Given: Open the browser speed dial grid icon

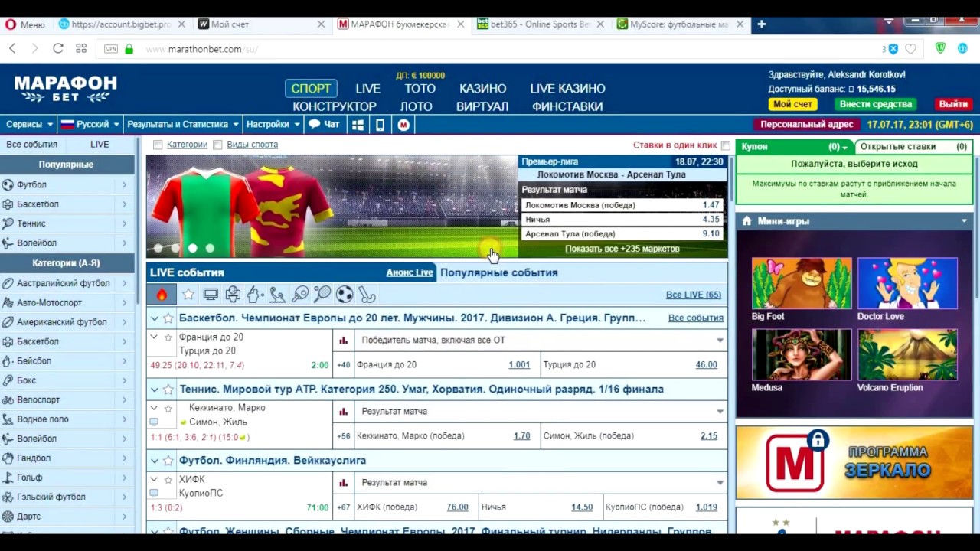Looking at the screenshot, I should (x=81, y=48).
